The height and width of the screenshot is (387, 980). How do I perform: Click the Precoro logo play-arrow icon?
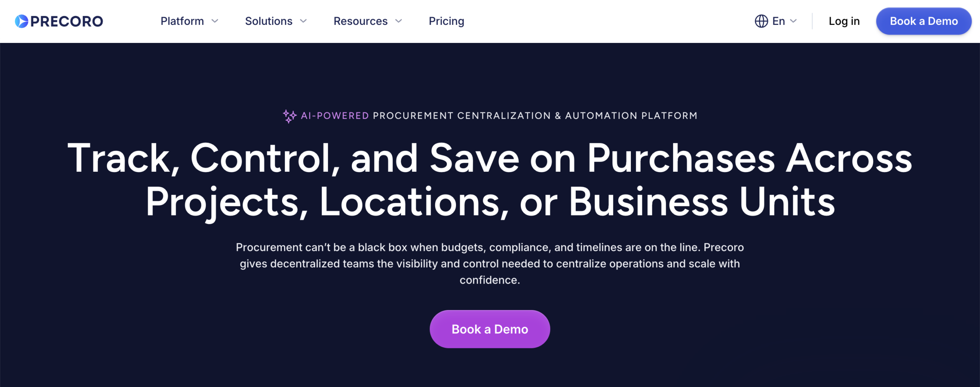pyautogui.click(x=21, y=21)
